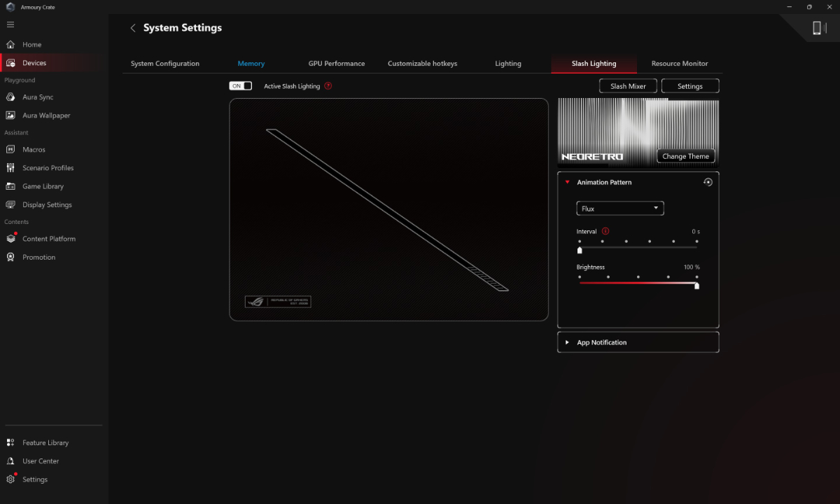This screenshot has height=504, width=840.
Task: Click the Game Library label
Action: 43,186
